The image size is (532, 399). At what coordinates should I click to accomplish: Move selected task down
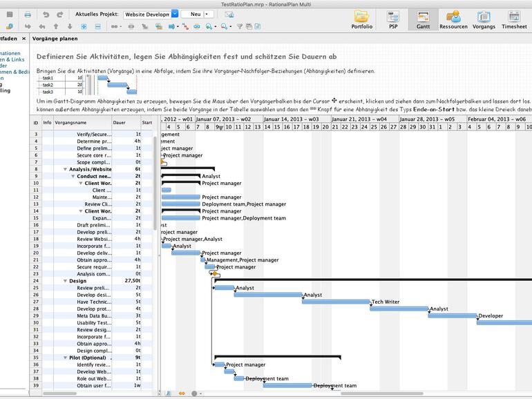coord(70,26)
